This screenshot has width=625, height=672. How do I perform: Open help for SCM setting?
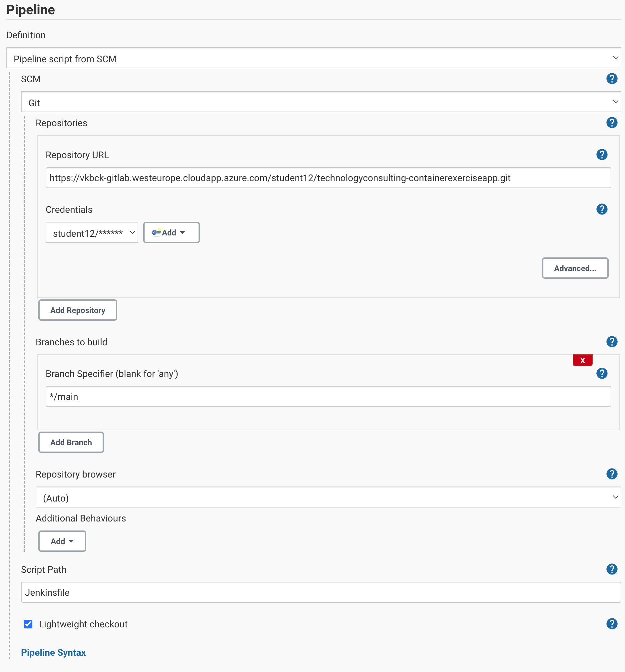(x=611, y=79)
